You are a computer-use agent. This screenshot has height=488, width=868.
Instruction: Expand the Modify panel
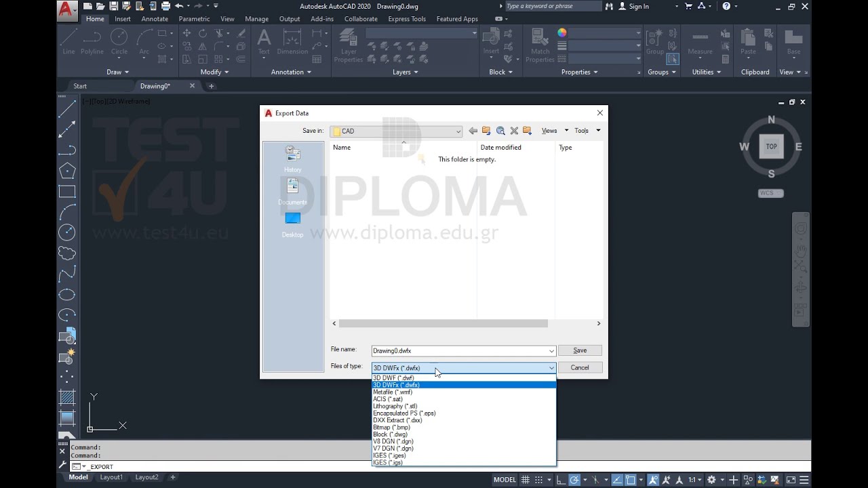[x=215, y=72]
